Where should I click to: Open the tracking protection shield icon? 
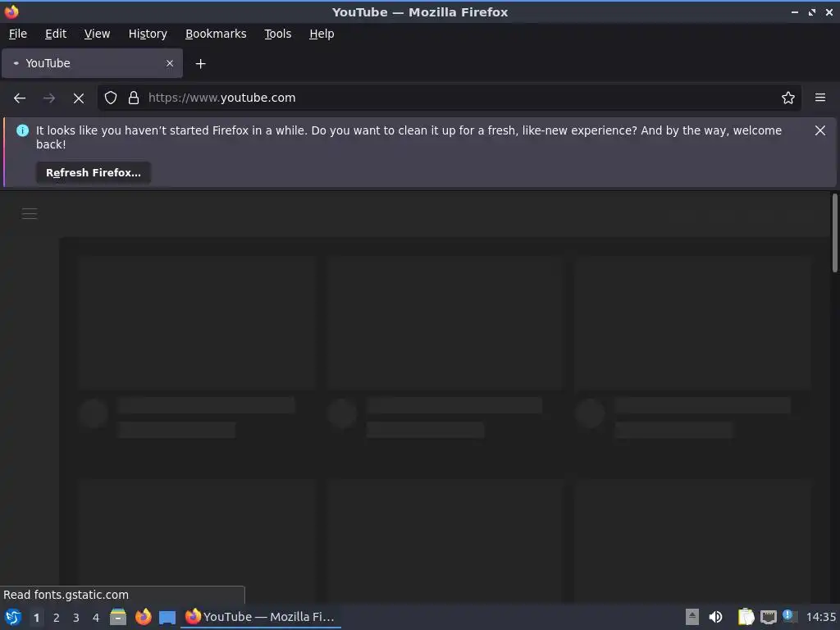coord(111,98)
